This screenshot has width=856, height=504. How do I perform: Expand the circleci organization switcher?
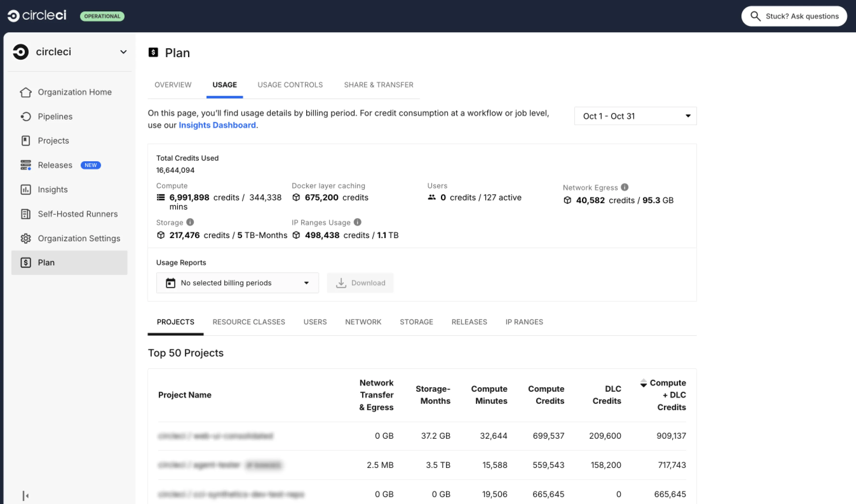click(x=123, y=52)
